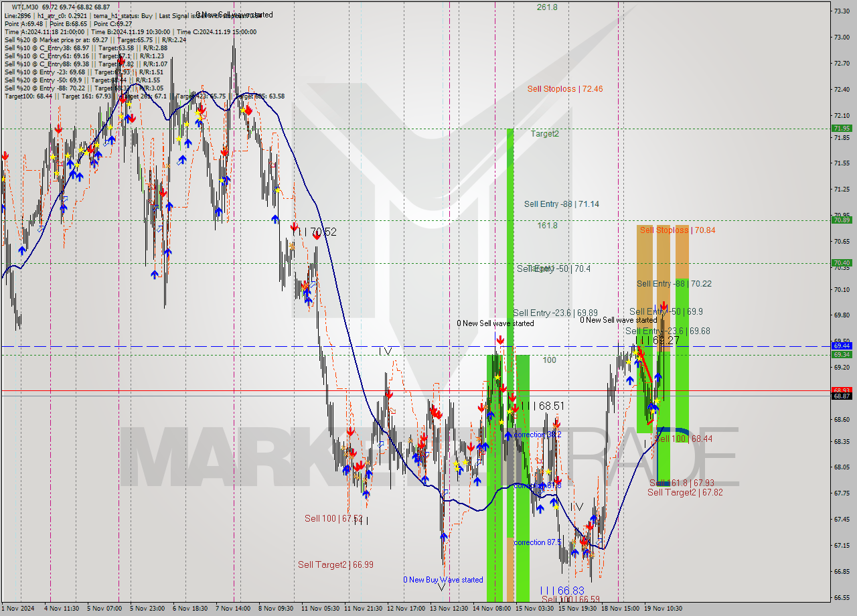Click the 'Sell Entry -50 | 69.9' label
The image size is (857, 616).
(x=666, y=311)
